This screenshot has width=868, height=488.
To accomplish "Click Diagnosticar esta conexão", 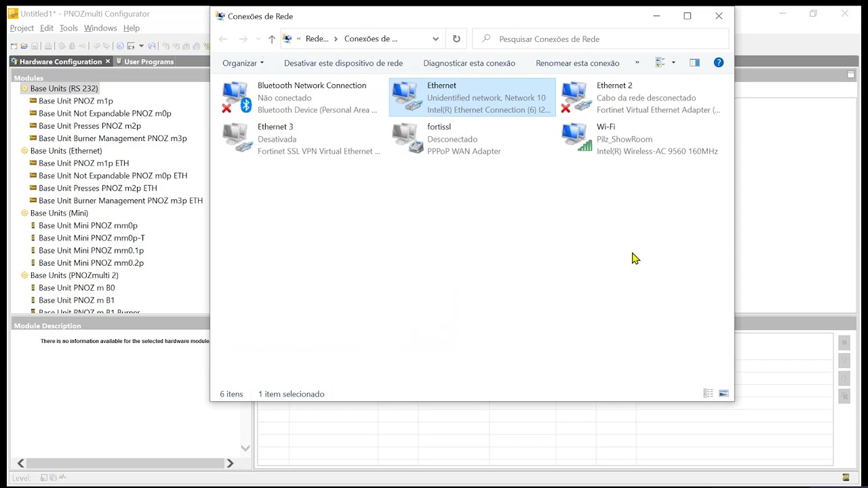I will 469,63.
